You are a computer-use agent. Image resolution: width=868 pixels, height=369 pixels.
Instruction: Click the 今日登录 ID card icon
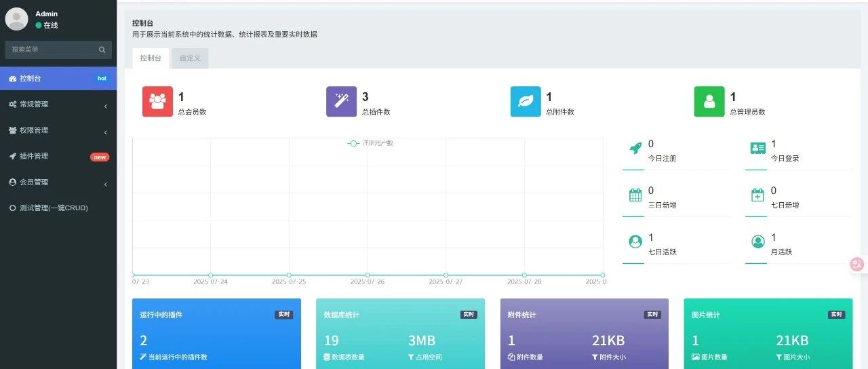tap(758, 148)
